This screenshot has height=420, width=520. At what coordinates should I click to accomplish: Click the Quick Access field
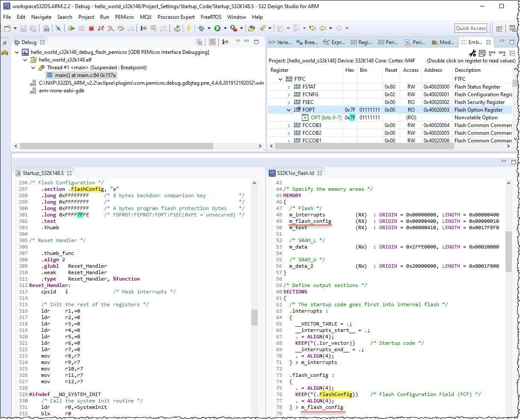click(471, 28)
